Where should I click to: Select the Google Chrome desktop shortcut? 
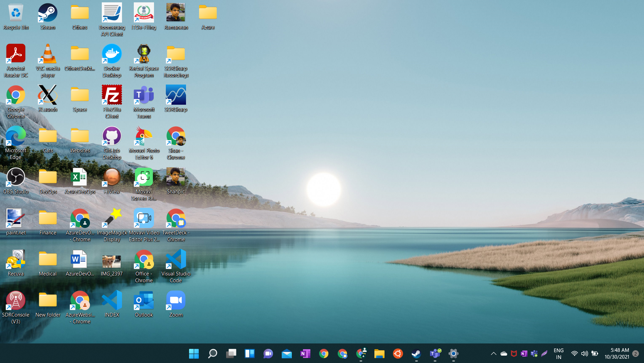[x=16, y=102]
